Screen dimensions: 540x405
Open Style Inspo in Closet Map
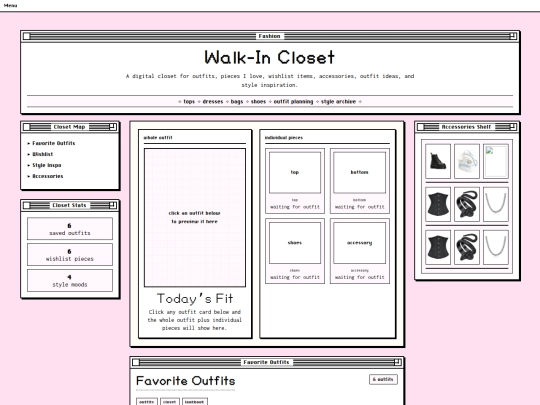point(46,165)
